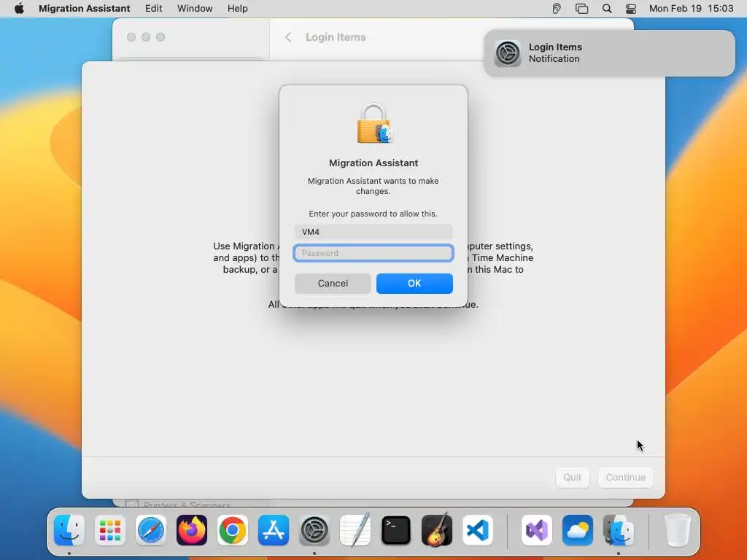Click the System Settings icon in the notification
This screenshot has height=560, width=747.
pyautogui.click(x=508, y=52)
